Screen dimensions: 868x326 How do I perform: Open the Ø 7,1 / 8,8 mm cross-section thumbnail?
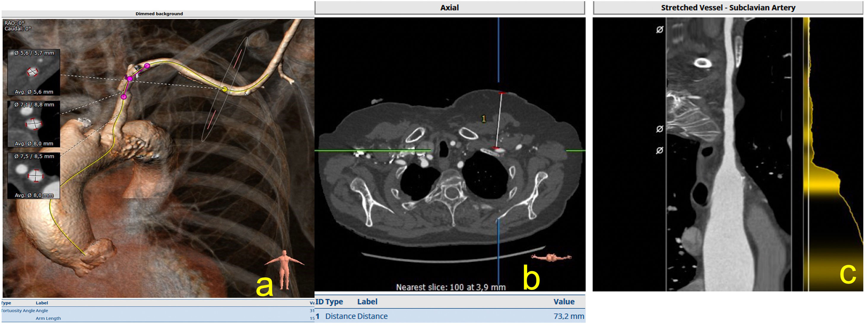33,124
